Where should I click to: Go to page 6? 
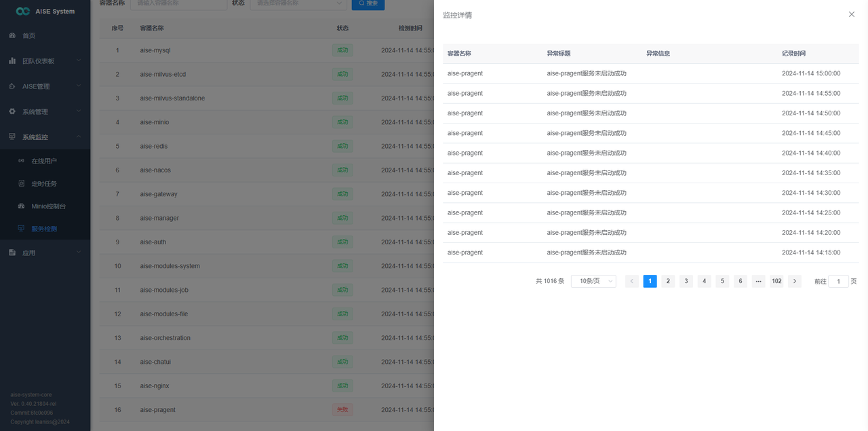741,281
